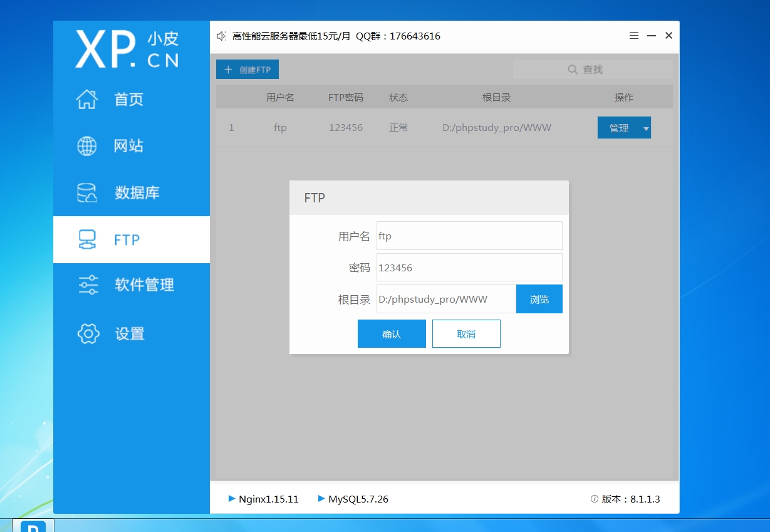The height and width of the screenshot is (532, 770).
Task: Click the FTP network icon in sidebar
Action: coord(87,239)
